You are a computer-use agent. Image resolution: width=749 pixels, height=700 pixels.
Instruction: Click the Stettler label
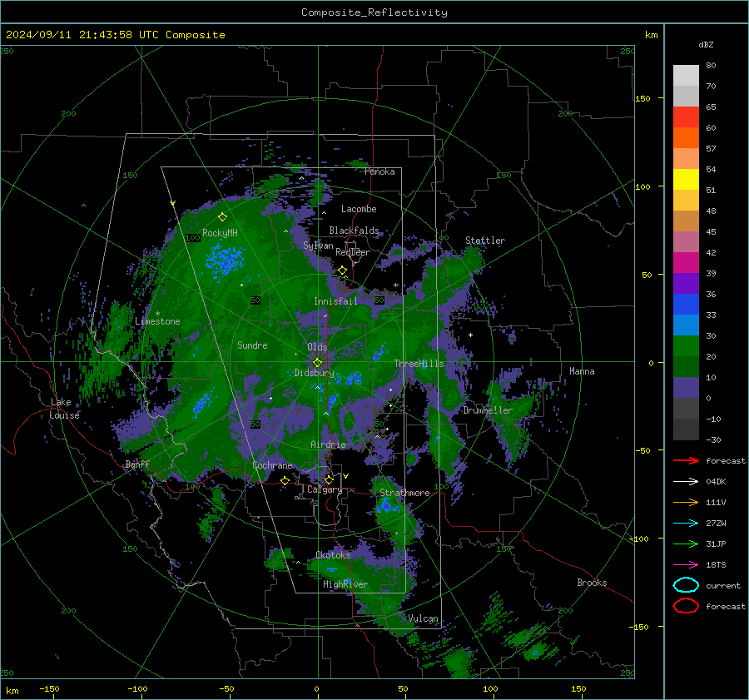coord(485,241)
